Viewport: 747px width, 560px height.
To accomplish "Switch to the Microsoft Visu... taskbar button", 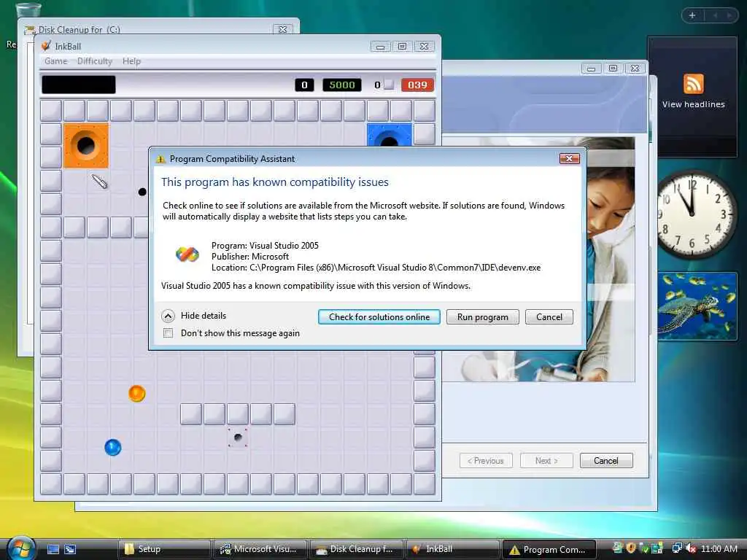I will 260,549.
